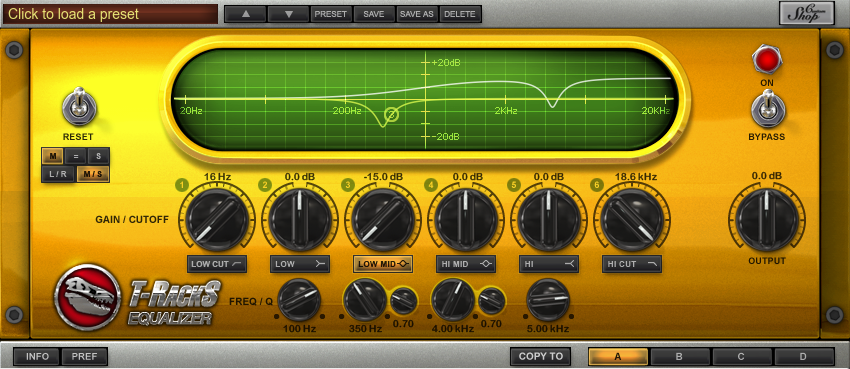This screenshot has width=850, height=369.
Task: Click band number 6 badge
Action: (x=597, y=185)
